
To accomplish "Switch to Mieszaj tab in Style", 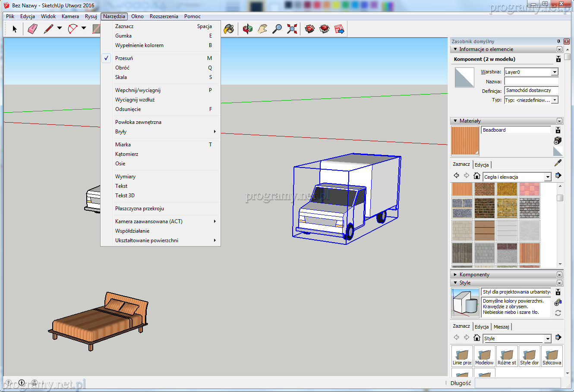I will [x=501, y=327].
